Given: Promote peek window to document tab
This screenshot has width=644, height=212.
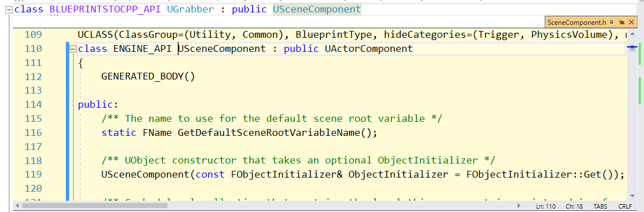Looking at the screenshot, I should [622, 22].
